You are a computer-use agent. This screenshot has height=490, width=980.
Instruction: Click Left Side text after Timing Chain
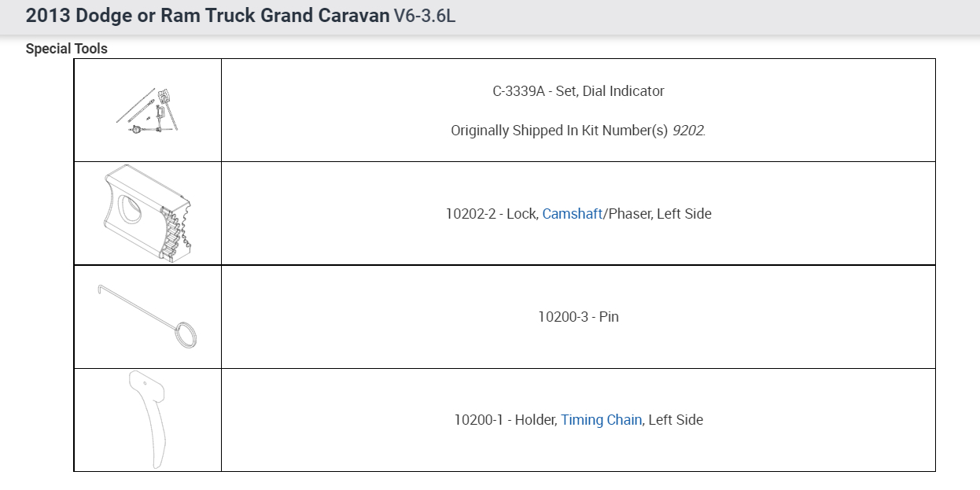[676, 420]
